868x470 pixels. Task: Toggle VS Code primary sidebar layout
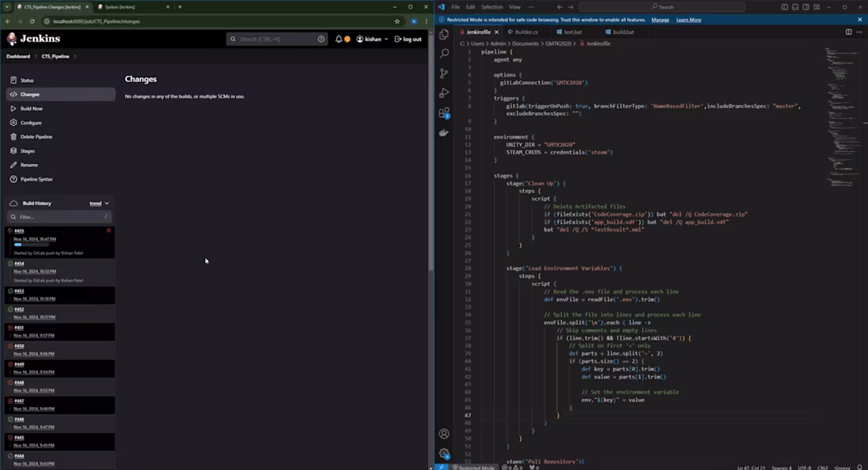[x=784, y=7]
